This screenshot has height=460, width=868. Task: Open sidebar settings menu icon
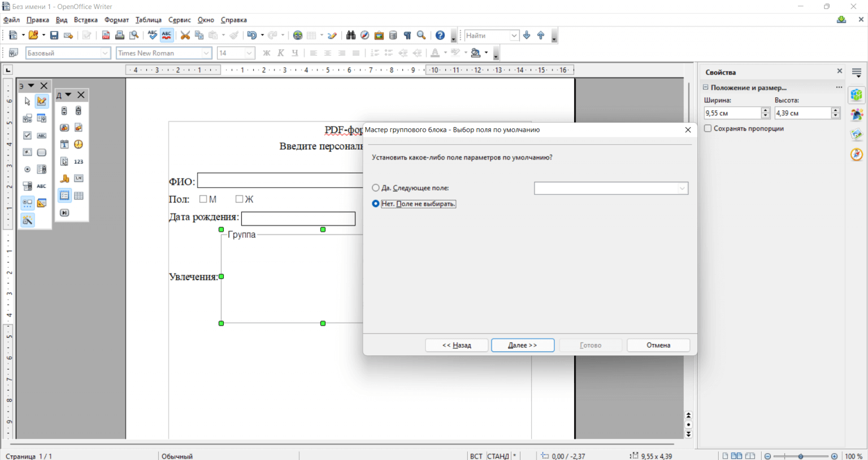[x=857, y=73]
